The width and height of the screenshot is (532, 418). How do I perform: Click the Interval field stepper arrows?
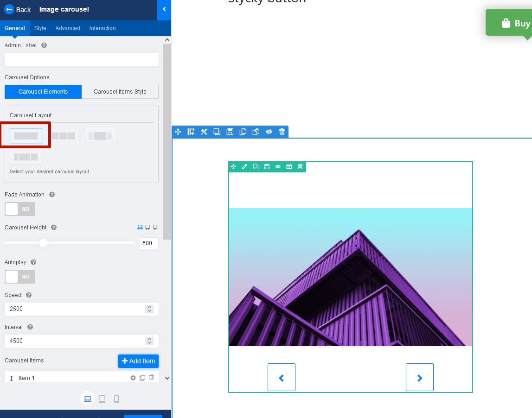click(149, 341)
